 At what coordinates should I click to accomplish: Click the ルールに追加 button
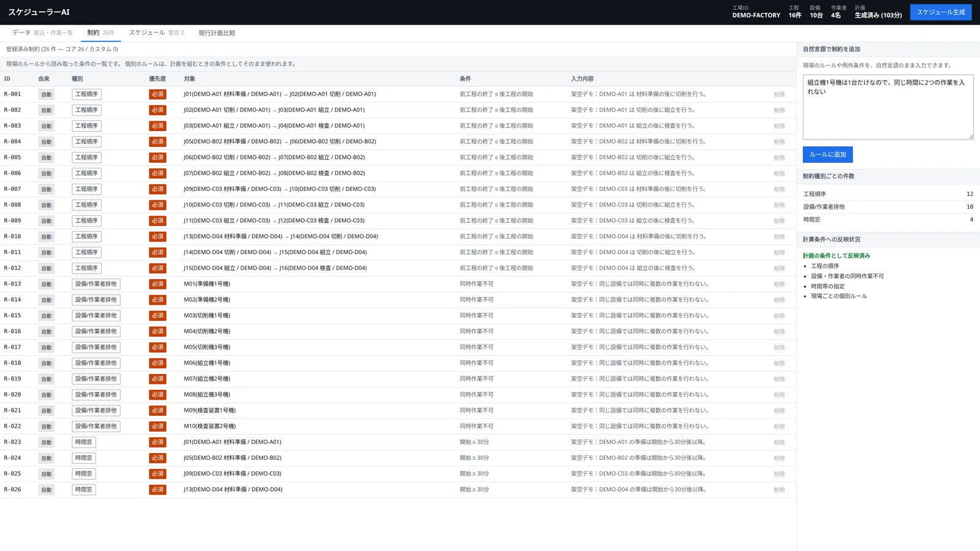pos(827,155)
